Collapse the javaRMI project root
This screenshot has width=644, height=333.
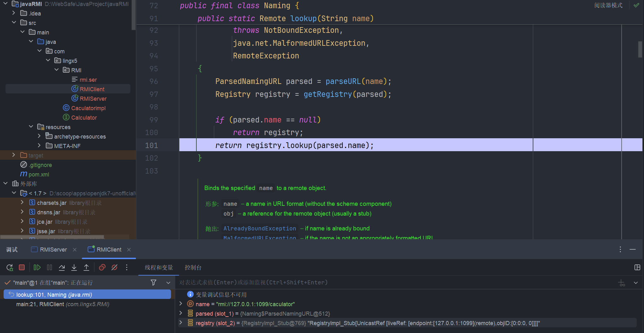pos(6,3)
